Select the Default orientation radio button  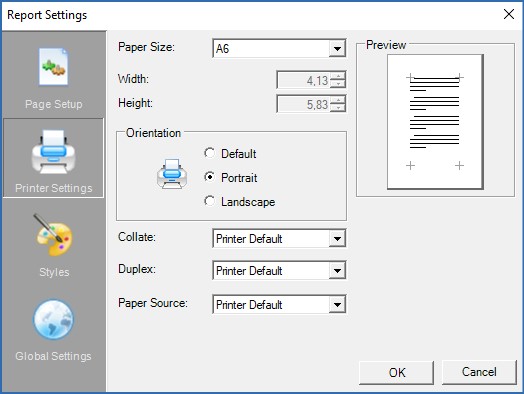coord(210,153)
